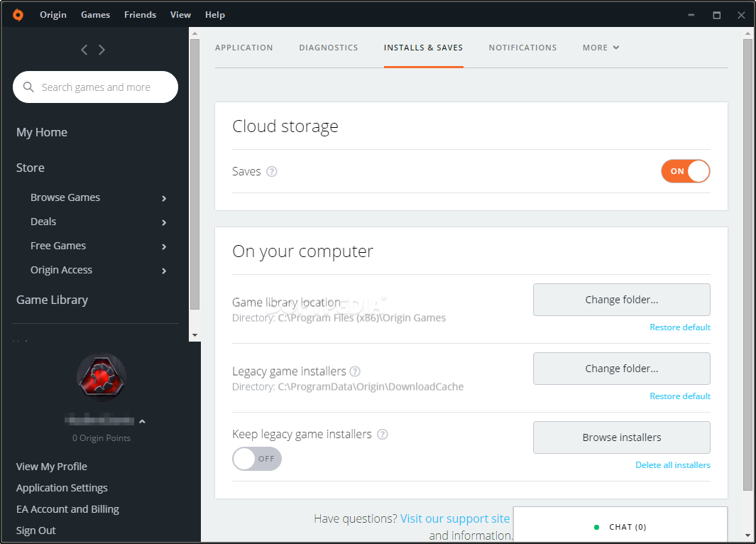Visit our support site link
The image size is (756, 544).
pos(454,518)
